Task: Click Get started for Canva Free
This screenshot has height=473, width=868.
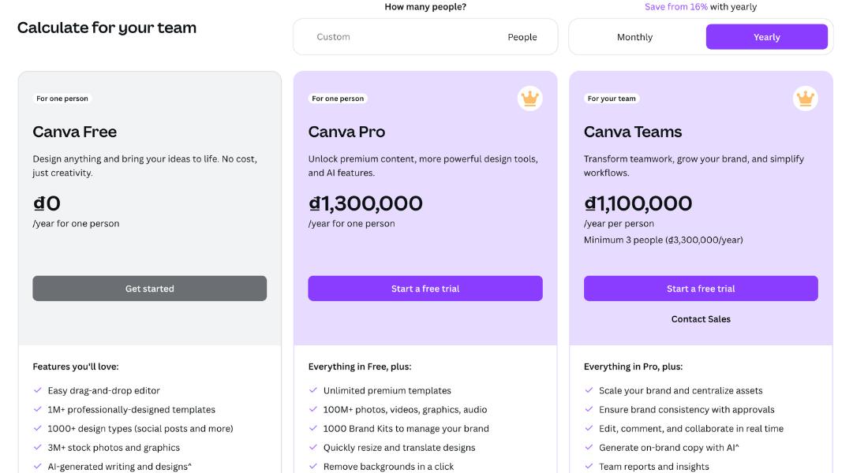Action: (x=149, y=289)
